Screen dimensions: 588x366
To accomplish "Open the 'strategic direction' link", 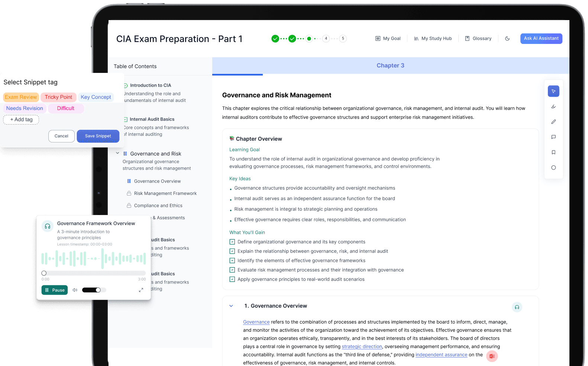I will 362,347.
